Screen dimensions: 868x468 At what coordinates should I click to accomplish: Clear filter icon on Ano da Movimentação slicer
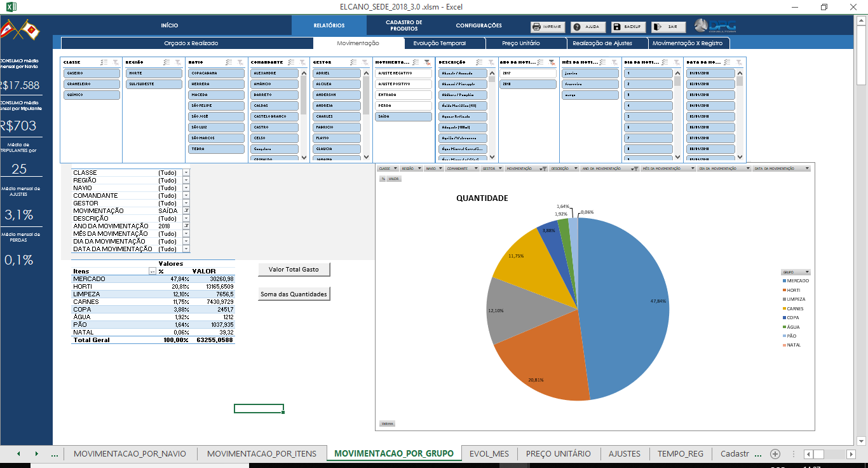tap(552, 62)
